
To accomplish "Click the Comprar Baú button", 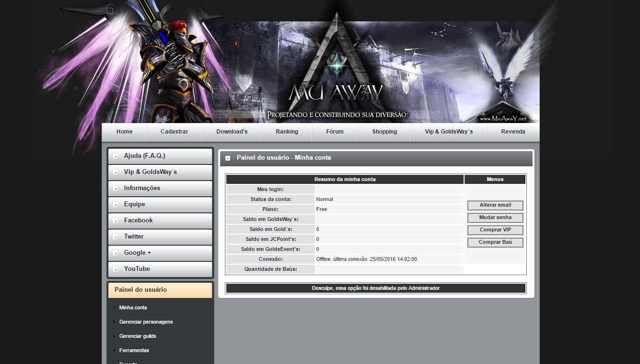I will [x=495, y=242].
